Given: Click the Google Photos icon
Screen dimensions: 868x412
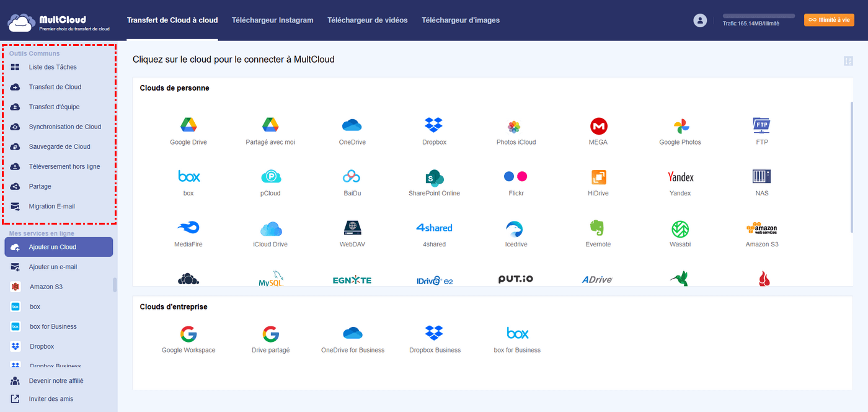Looking at the screenshot, I should coord(680,127).
